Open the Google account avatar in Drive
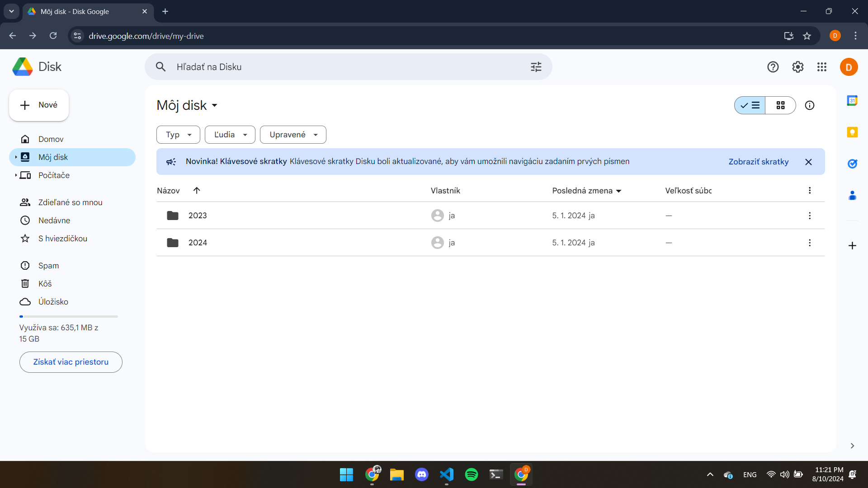 coord(849,67)
